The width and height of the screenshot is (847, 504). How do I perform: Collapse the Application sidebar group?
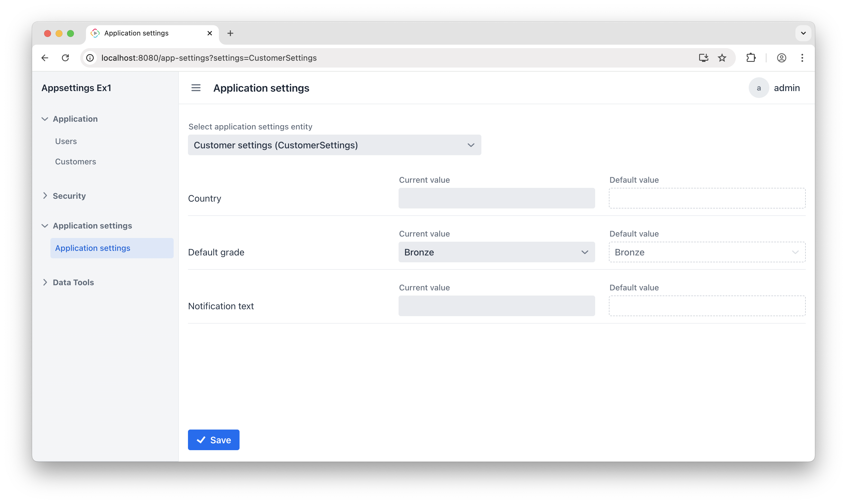click(x=45, y=119)
